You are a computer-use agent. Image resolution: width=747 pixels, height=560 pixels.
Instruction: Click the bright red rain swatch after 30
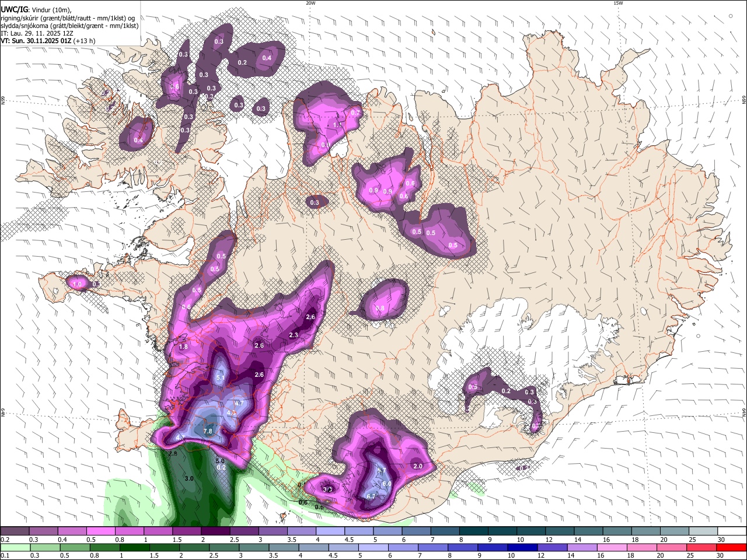coord(732,547)
